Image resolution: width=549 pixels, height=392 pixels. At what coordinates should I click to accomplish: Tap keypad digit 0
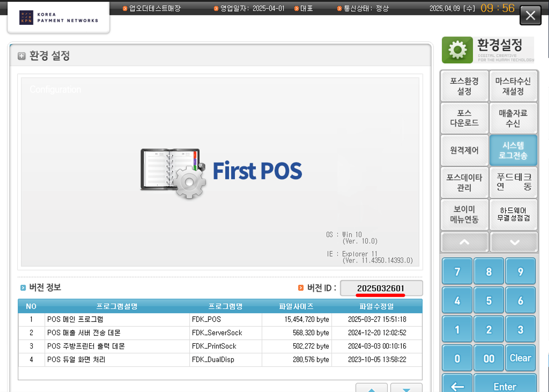point(457,358)
